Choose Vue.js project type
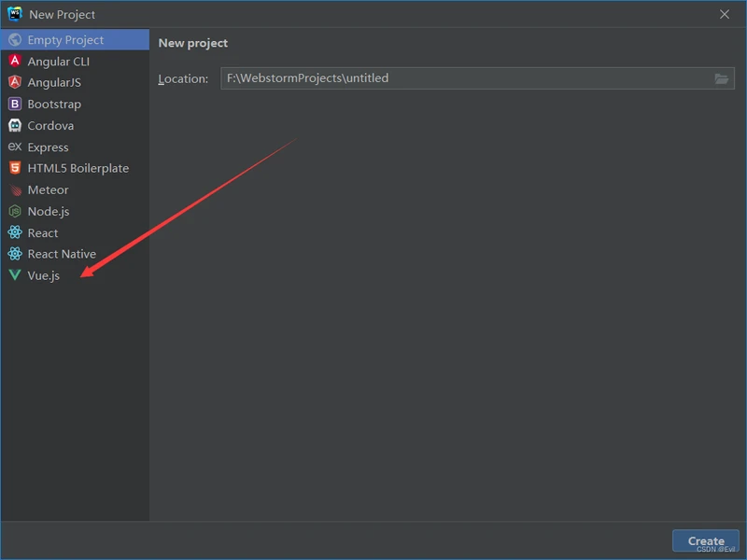The width and height of the screenshot is (747, 560). [x=75, y=275]
